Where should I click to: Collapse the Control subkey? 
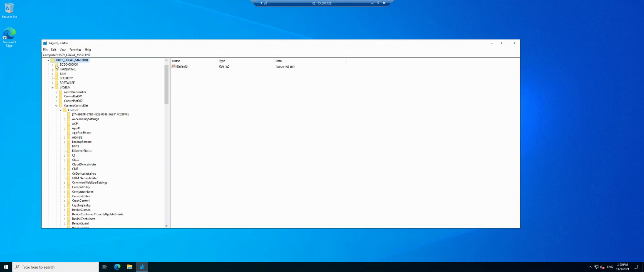(x=60, y=110)
